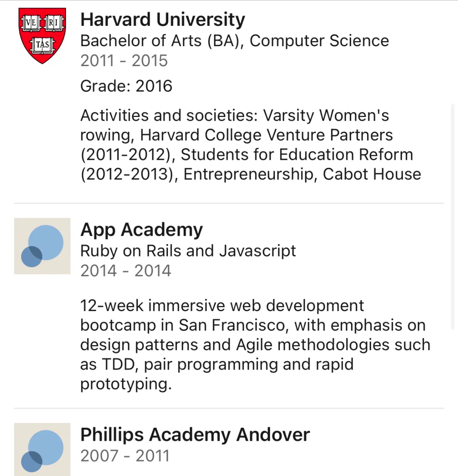Tap the Phillips Academy 2007 - 2011 dates
Viewport: 458px width, 476px height.
[125, 456]
